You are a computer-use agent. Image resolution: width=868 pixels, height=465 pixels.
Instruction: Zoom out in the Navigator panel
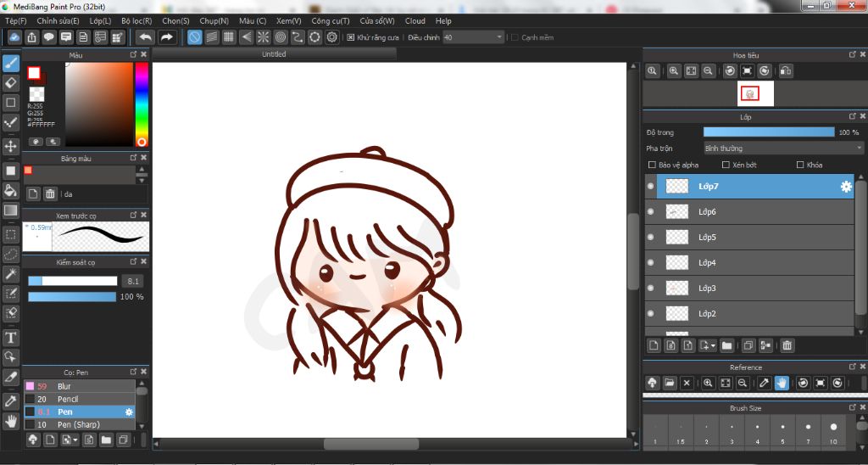708,70
